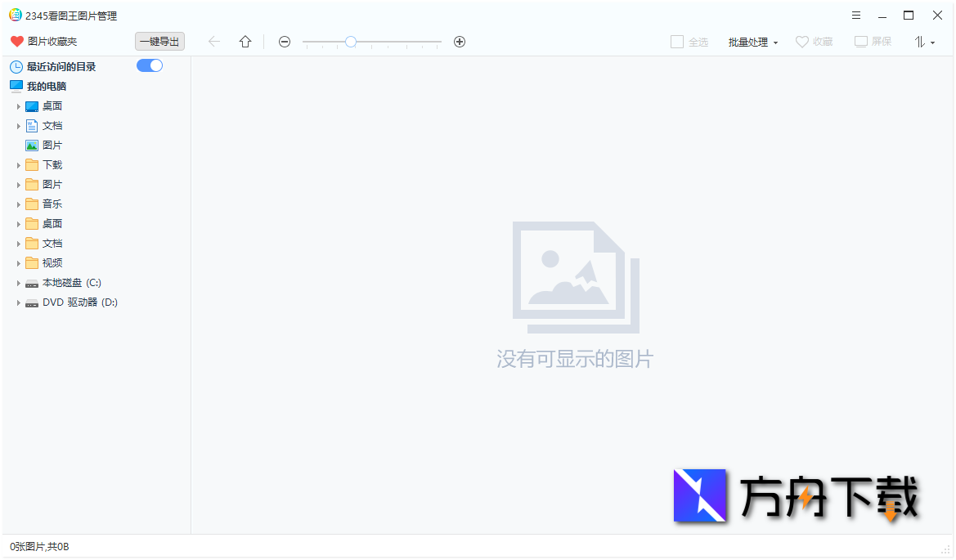Zoom in using the plus icon
The image size is (956, 560).
[x=460, y=41]
